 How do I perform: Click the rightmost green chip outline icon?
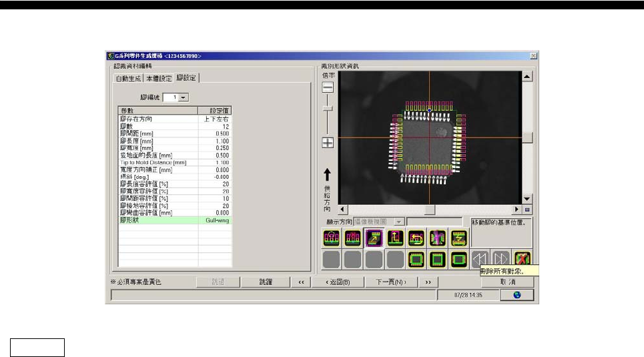458,260
